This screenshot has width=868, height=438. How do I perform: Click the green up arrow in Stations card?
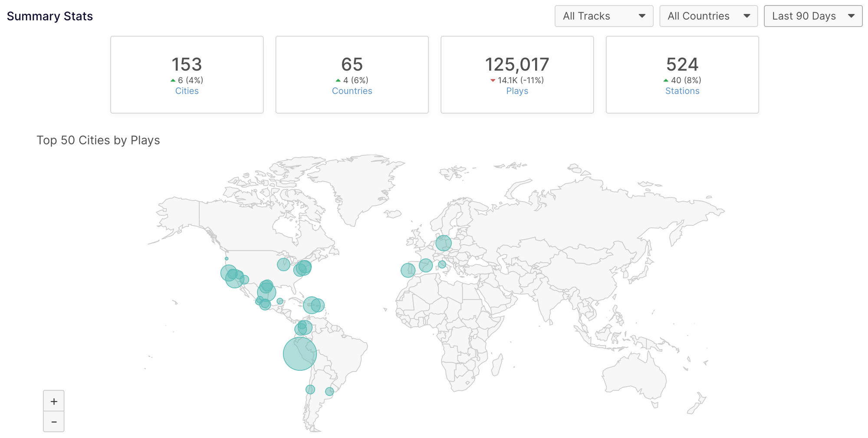tap(666, 80)
